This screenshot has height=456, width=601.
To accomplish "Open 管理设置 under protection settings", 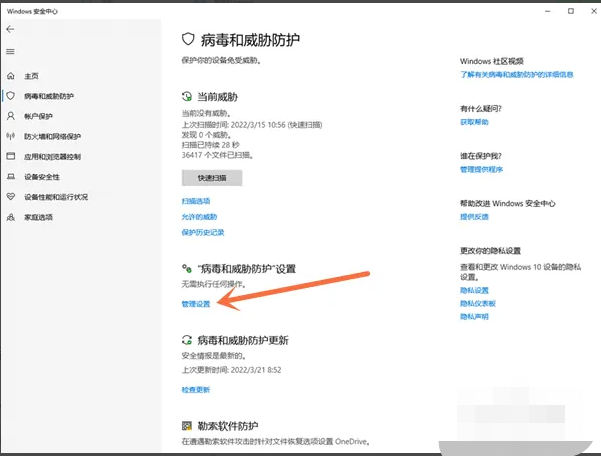I will point(196,301).
